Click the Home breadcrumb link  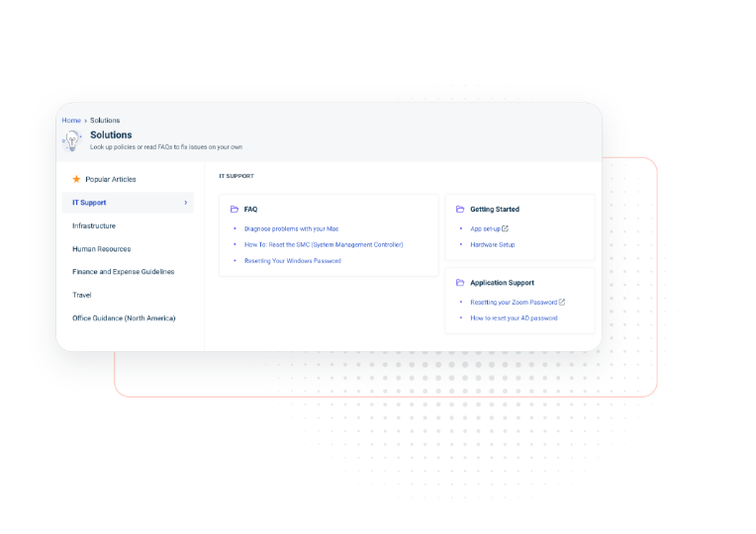point(71,121)
